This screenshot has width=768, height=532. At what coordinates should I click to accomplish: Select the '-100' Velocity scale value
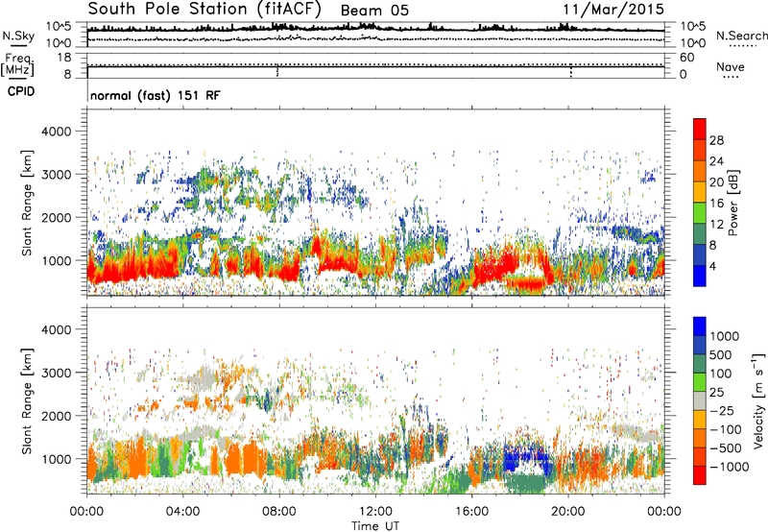(x=726, y=429)
